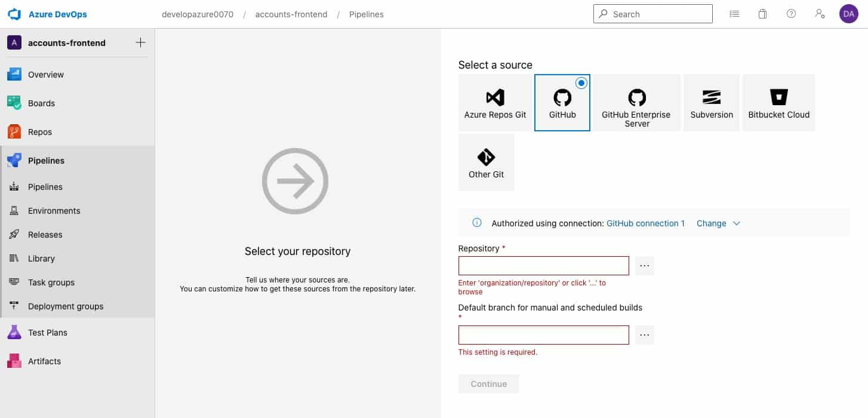The image size is (868, 418).
Task: Choose GitHub Enterprise Server as source
Action: tap(636, 103)
